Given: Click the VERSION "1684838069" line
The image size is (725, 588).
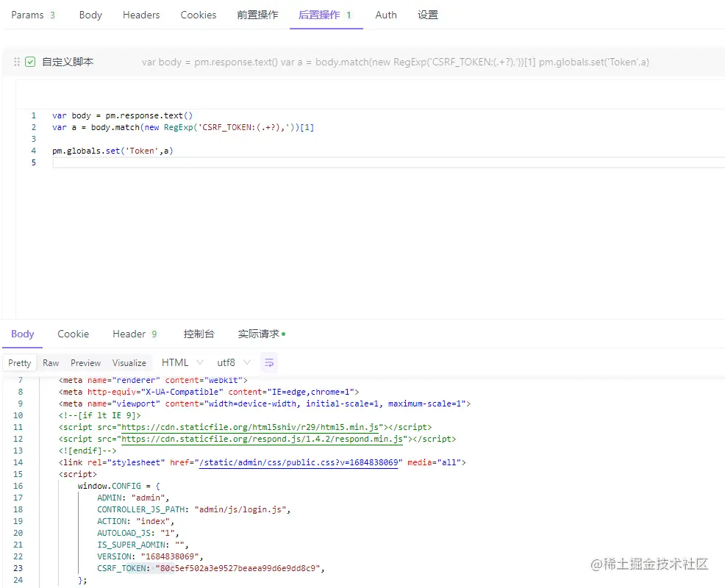Looking at the screenshot, I should click(150, 556).
